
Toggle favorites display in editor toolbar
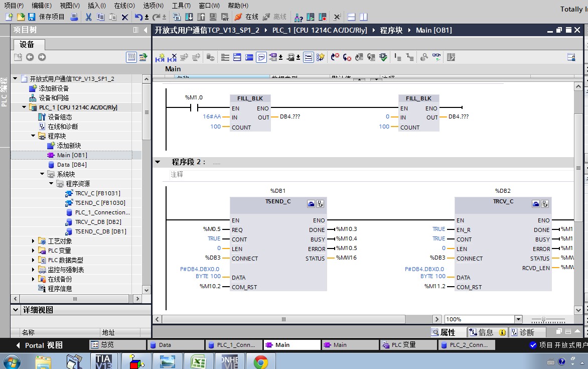click(320, 57)
